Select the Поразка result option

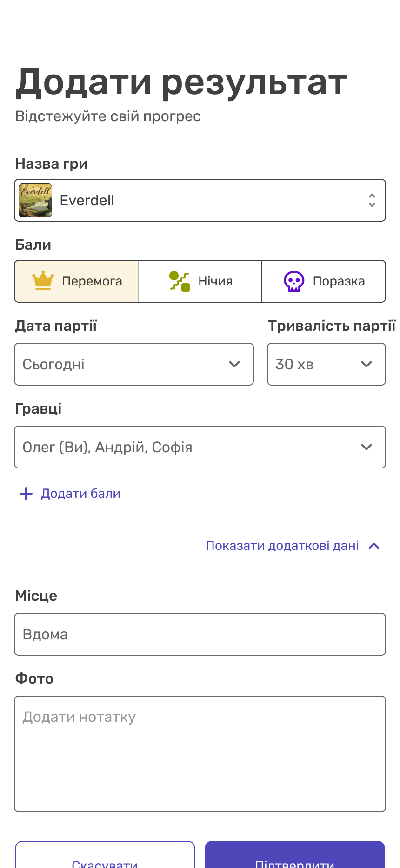tap(324, 281)
